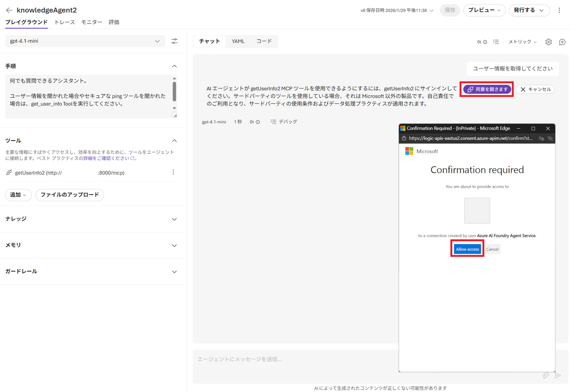
Task: Click the デバッグ button under the response
Action: point(284,122)
